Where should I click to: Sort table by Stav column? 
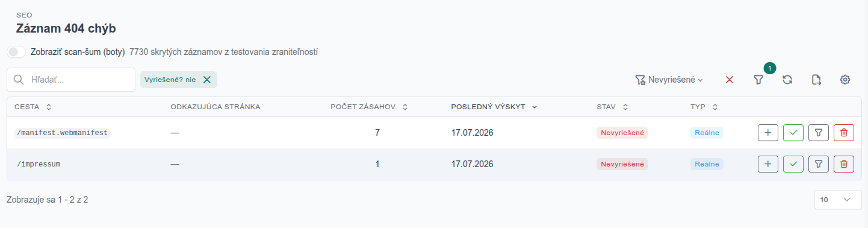[613, 107]
